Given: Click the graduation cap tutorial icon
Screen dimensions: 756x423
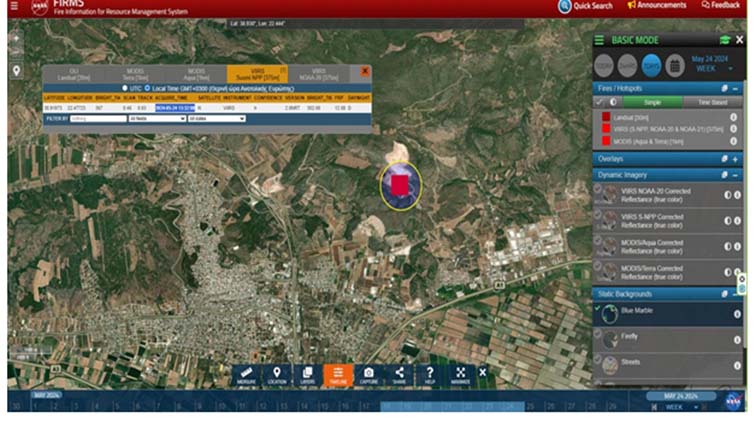Looking at the screenshot, I should (x=725, y=40).
